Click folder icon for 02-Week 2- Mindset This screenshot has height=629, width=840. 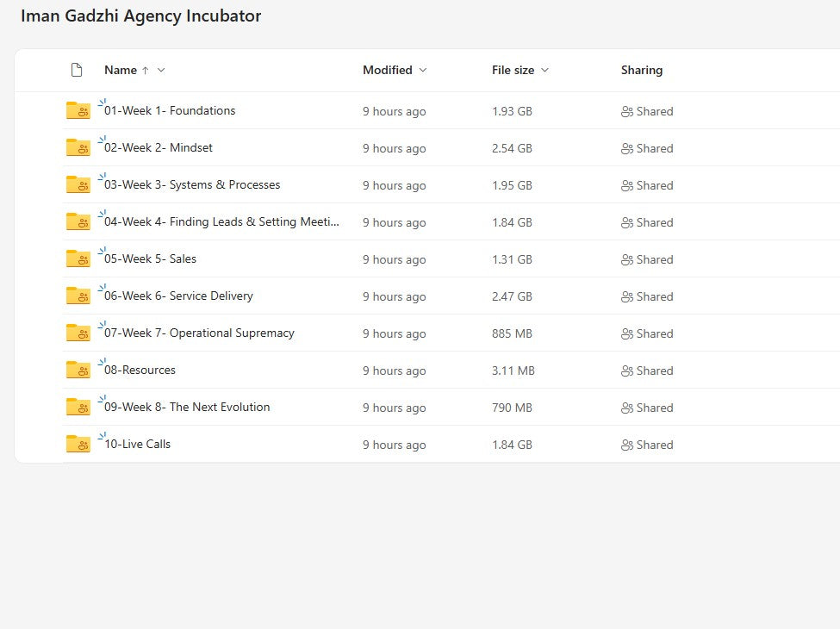pyautogui.click(x=78, y=147)
